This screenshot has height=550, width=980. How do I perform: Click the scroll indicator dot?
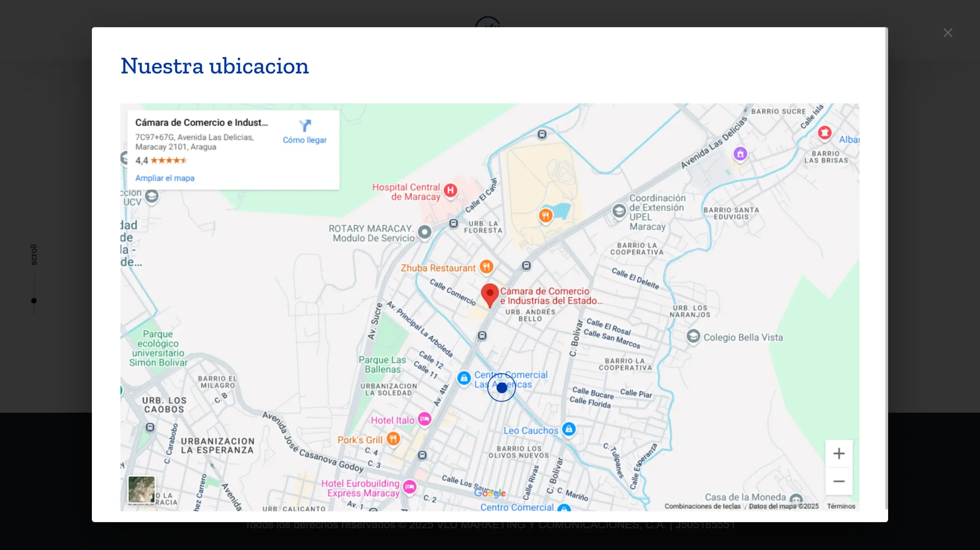point(34,301)
